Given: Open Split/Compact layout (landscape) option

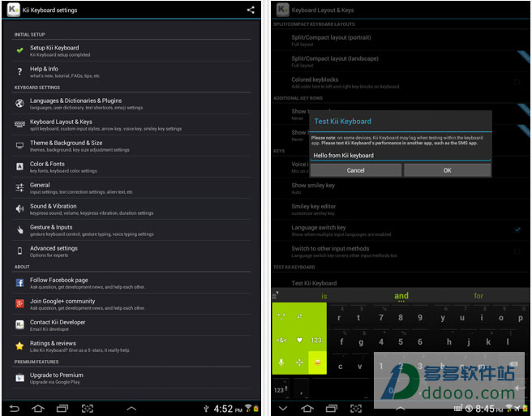Looking at the screenshot, I should (401, 61).
